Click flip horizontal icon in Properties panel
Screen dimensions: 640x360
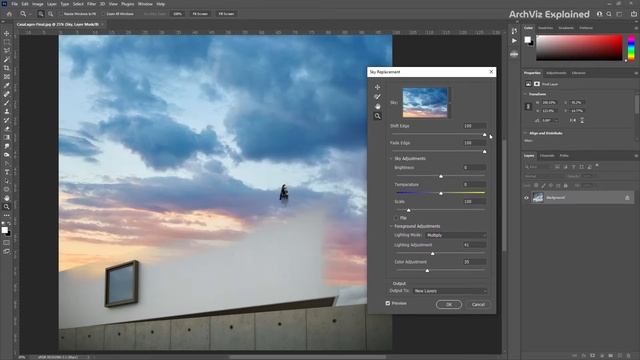pyautogui.click(x=573, y=120)
